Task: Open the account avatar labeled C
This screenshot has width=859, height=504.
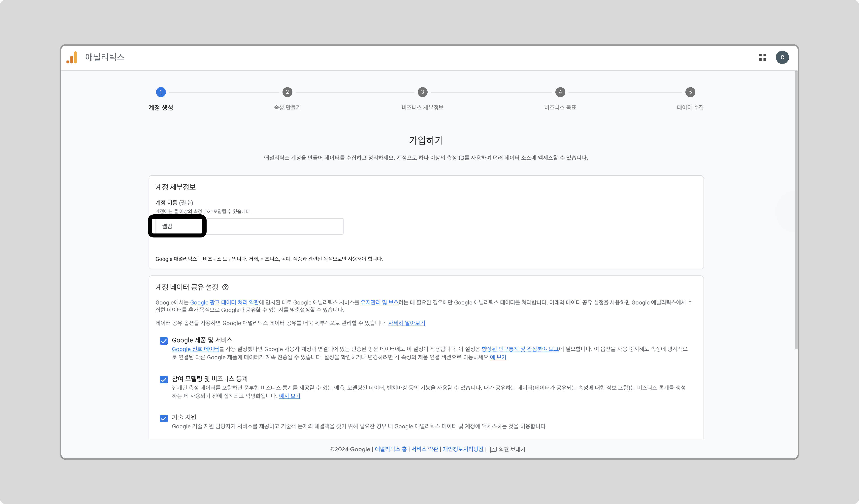Action: (x=782, y=57)
